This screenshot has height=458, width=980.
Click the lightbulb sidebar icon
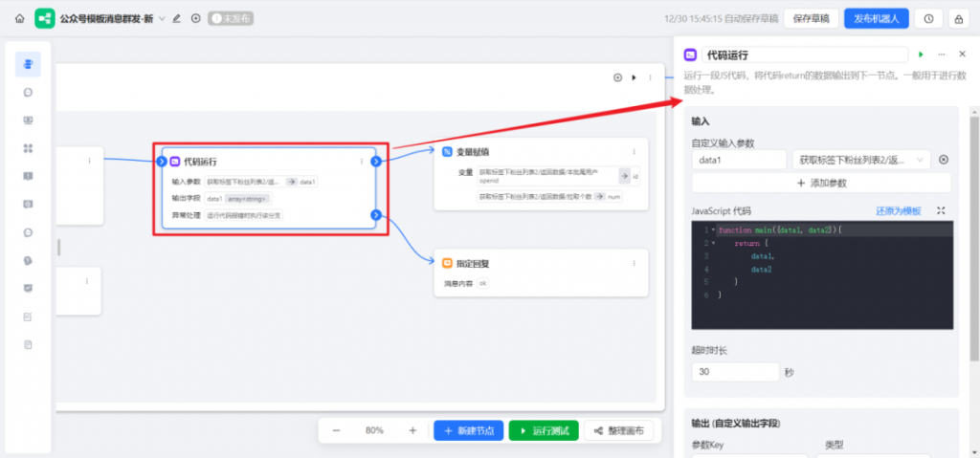click(28, 261)
